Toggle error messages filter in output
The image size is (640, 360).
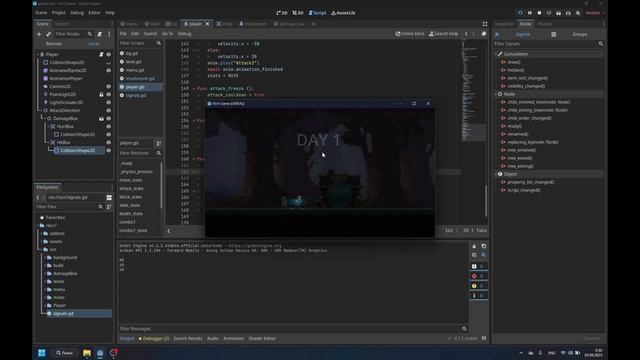478,276
